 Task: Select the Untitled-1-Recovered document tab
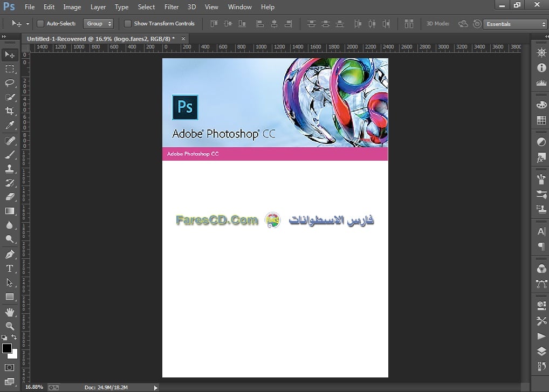(101, 39)
